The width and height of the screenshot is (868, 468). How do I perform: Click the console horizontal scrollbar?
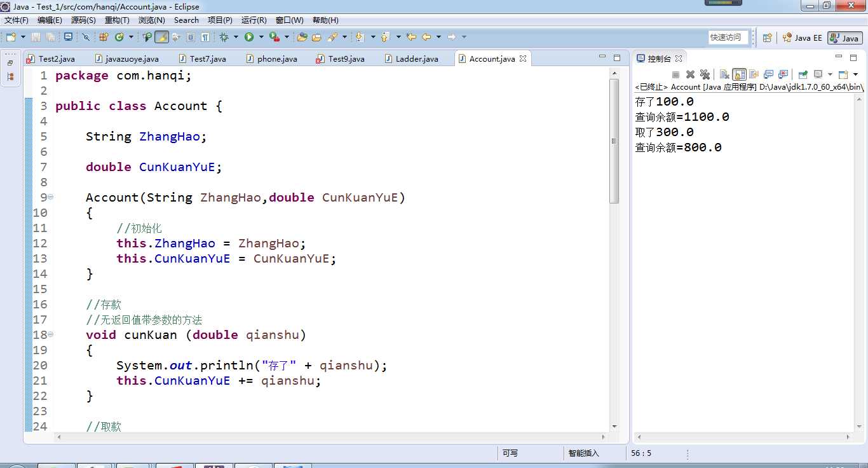click(743, 437)
